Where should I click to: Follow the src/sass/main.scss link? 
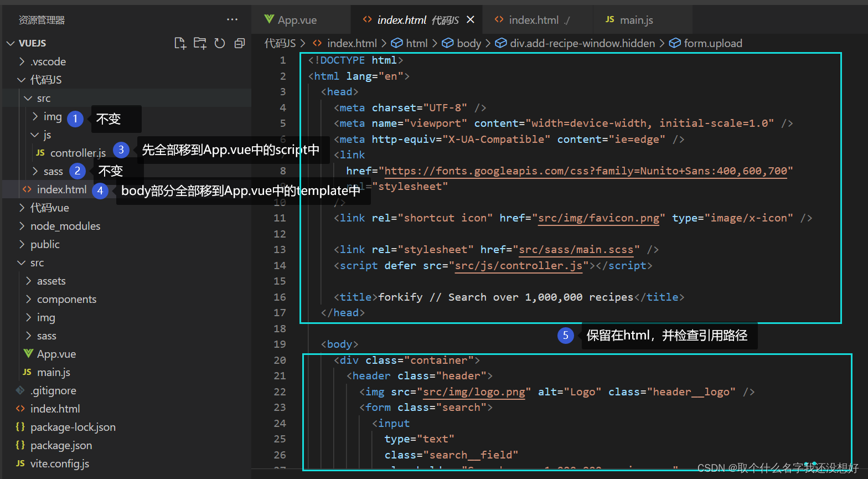point(576,250)
